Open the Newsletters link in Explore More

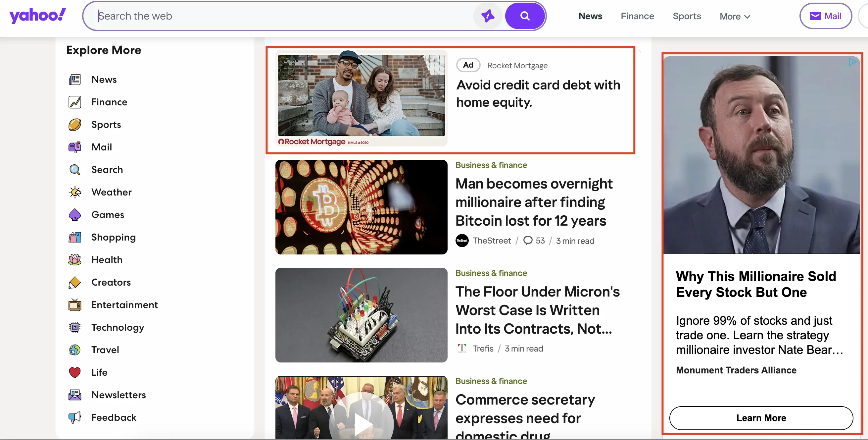pyautogui.click(x=119, y=395)
